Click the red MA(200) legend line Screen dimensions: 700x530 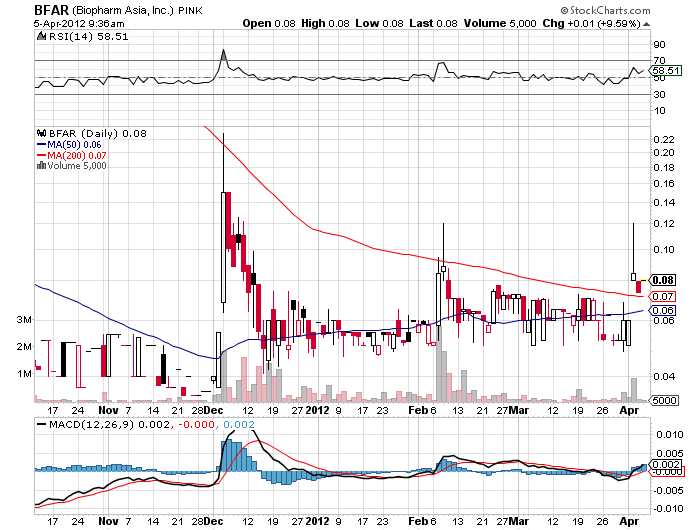42,155
